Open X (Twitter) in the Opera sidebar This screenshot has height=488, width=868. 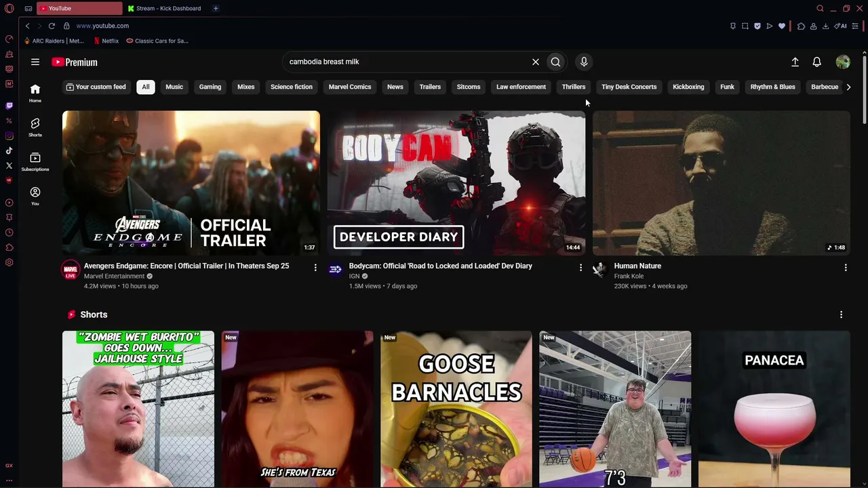coord(9,165)
